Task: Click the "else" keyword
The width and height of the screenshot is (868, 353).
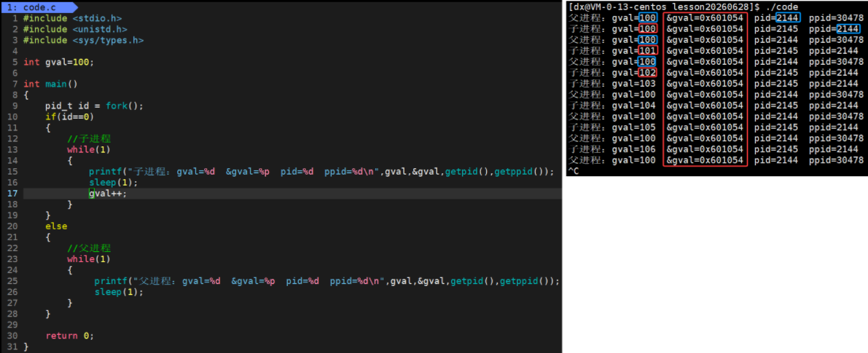Action: (x=56, y=226)
